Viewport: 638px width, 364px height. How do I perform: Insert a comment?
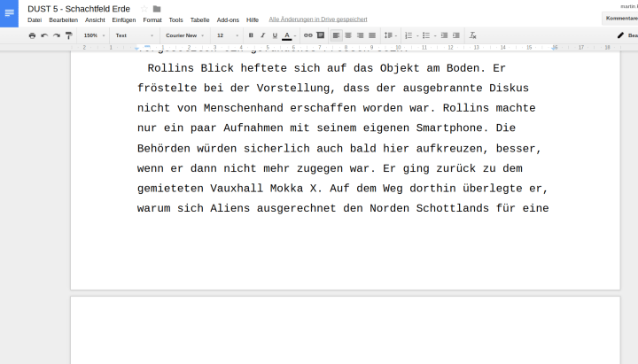tap(321, 35)
